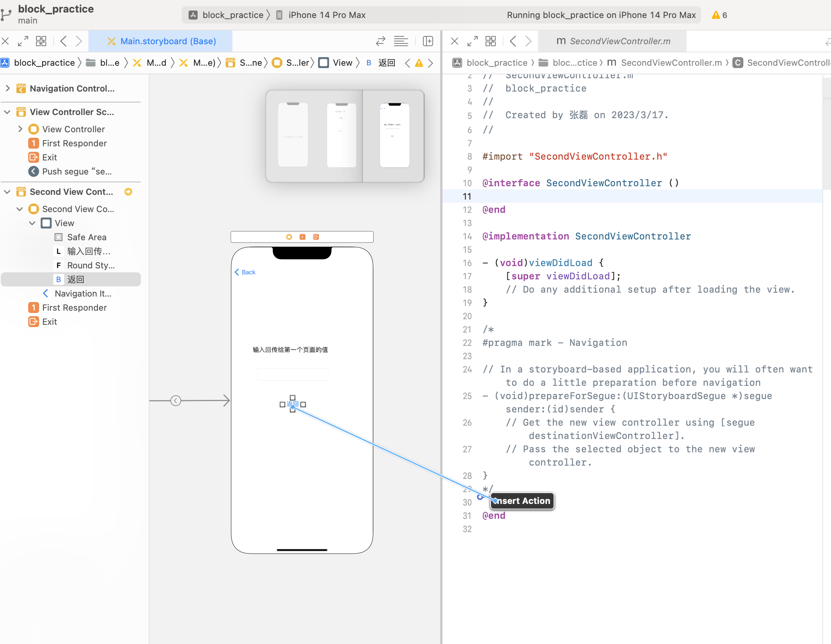This screenshot has width=831, height=644.
Task: Click the source control branch icon
Action: [x=5, y=15]
